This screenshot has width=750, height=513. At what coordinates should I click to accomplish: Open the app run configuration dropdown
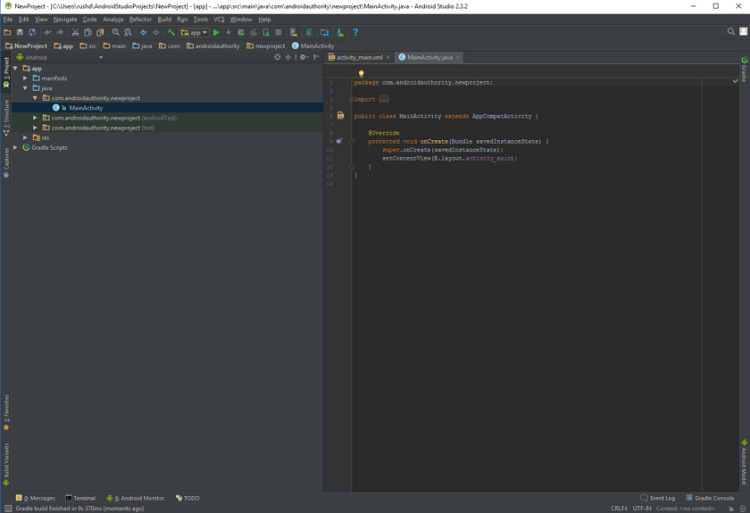tap(194, 32)
